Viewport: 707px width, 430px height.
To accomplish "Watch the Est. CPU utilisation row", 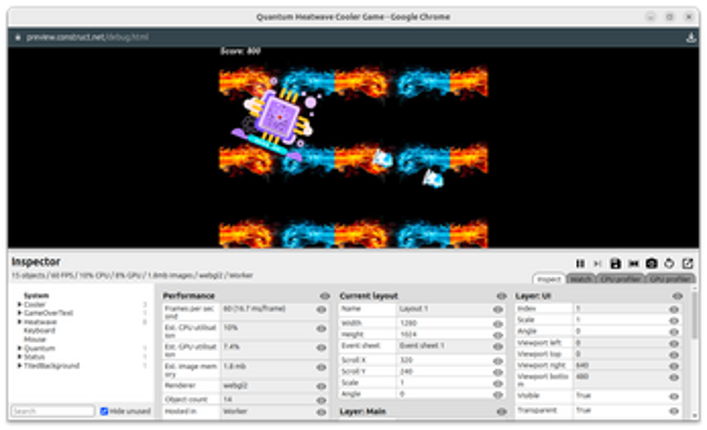I will (x=321, y=329).
